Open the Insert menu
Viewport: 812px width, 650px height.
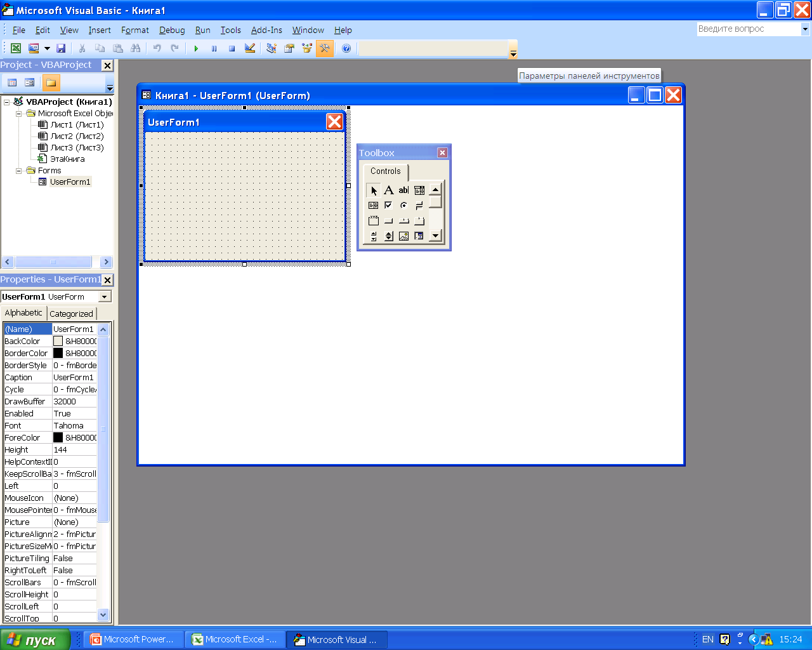[100, 30]
